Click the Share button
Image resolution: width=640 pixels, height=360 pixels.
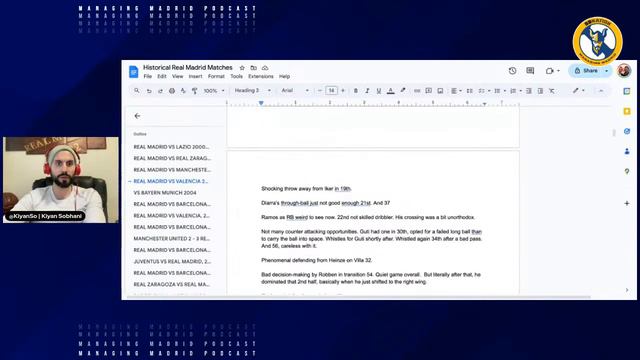(586, 71)
